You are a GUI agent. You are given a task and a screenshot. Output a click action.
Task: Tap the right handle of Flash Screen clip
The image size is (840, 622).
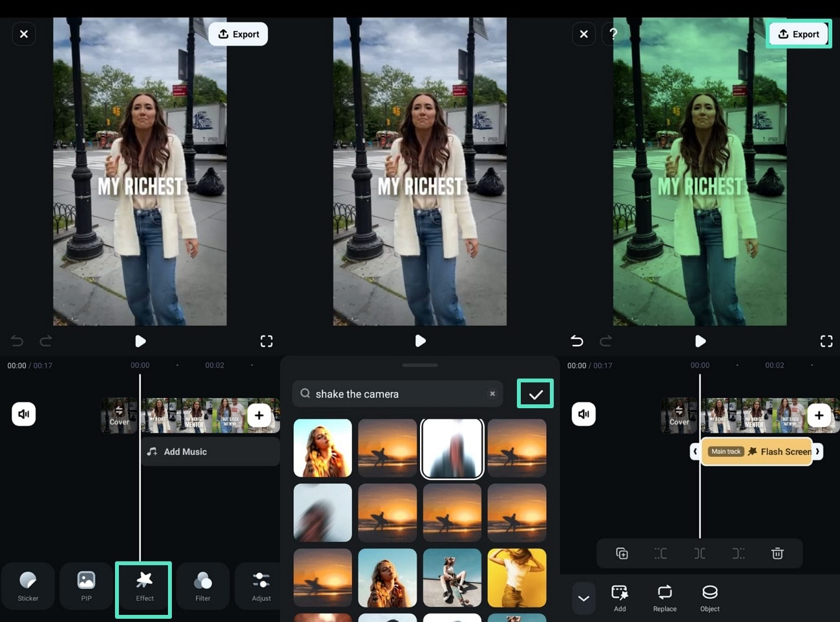click(x=817, y=451)
